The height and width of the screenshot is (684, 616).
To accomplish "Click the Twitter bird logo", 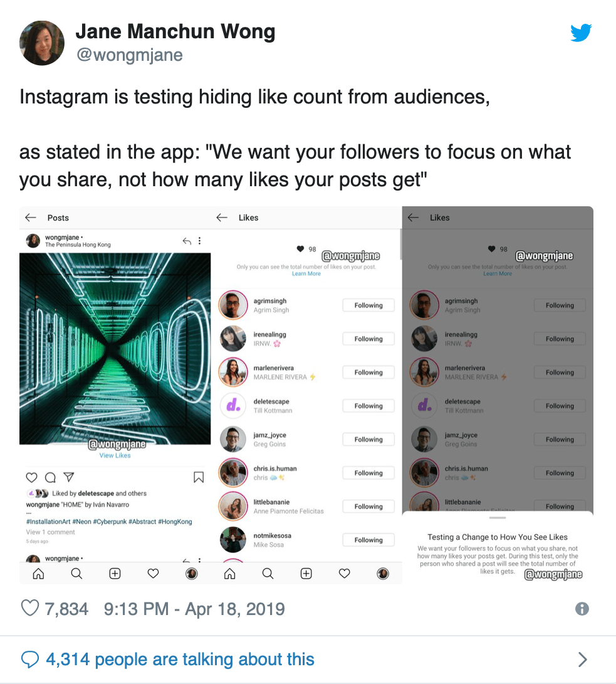I will coord(581,33).
